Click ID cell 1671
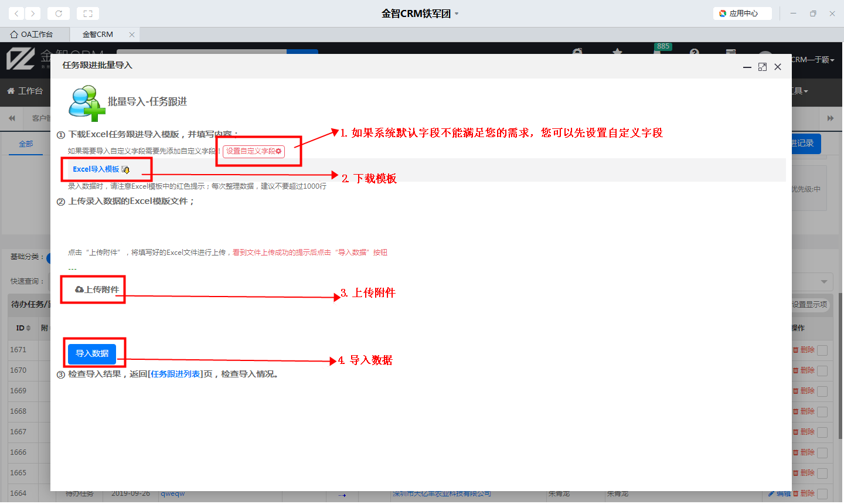844x504 pixels. click(x=18, y=350)
